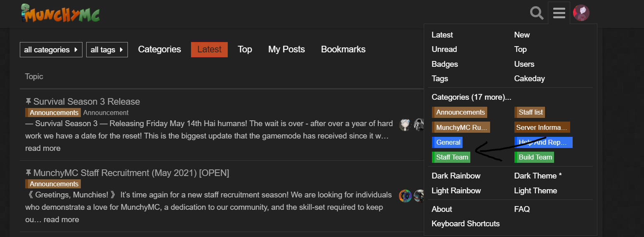This screenshot has height=237, width=644.
Task: Select the Light Theme option
Action: [x=535, y=191]
